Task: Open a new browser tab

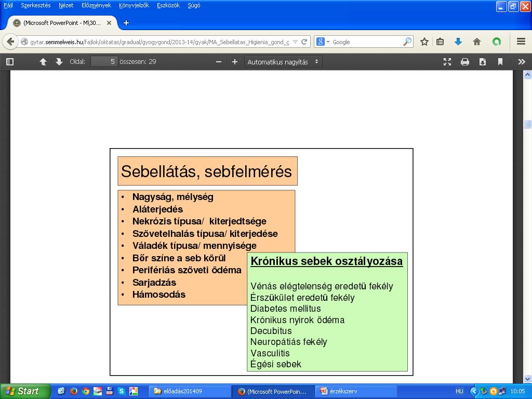Action: pyautogui.click(x=126, y=23)
